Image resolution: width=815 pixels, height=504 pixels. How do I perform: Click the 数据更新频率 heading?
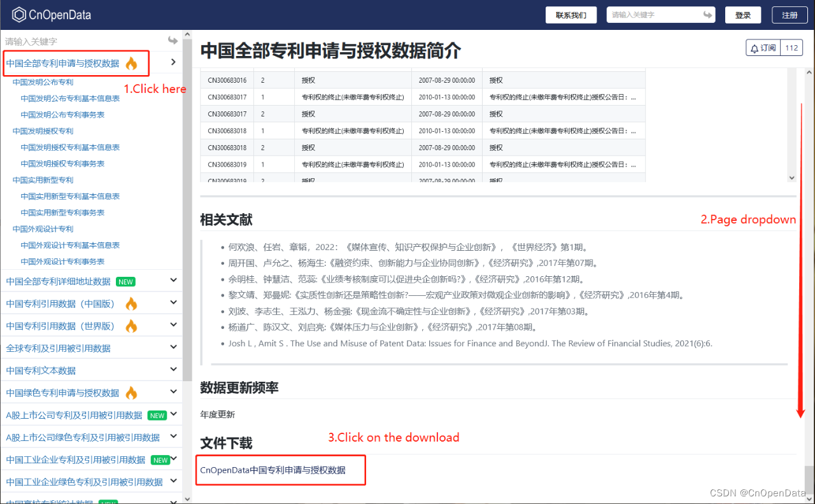tap(239, 388)
